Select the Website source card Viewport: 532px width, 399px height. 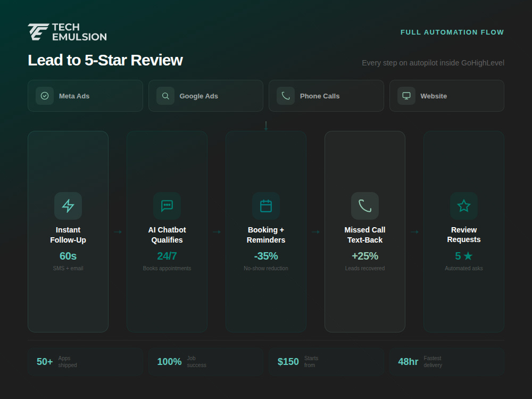click(447, 96)
